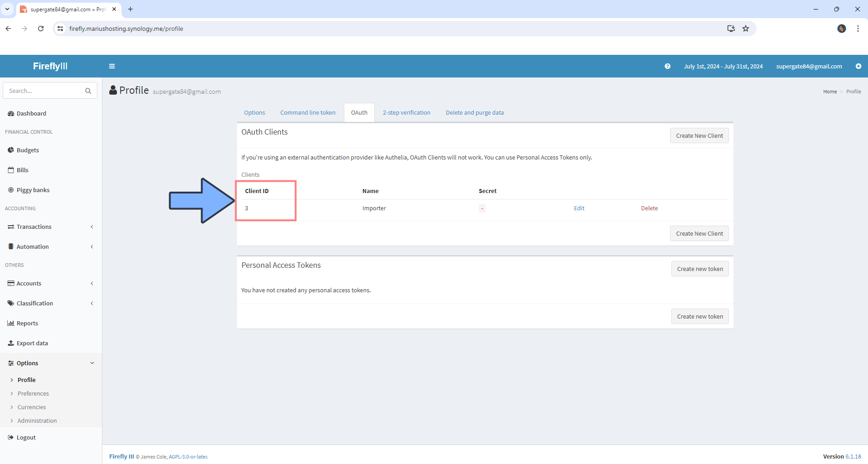
Task: Open Piggy banks in sidebar
Action: click(x=33, y=190)
